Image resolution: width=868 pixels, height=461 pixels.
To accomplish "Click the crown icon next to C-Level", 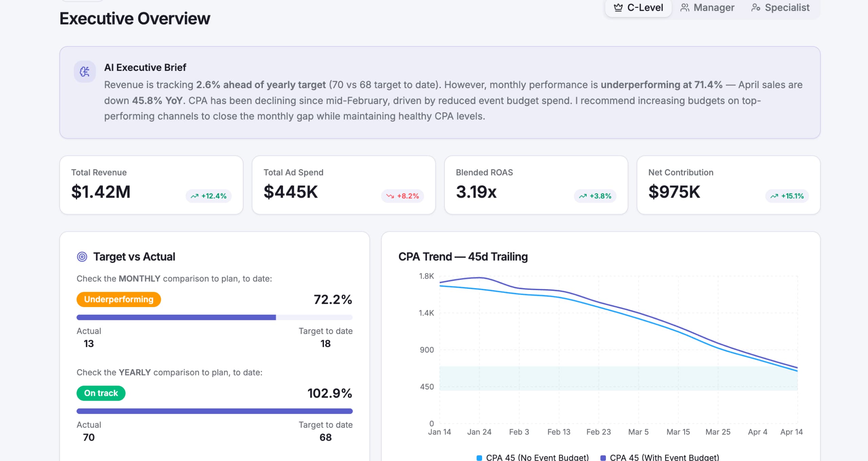I will [x=618, y=7].
